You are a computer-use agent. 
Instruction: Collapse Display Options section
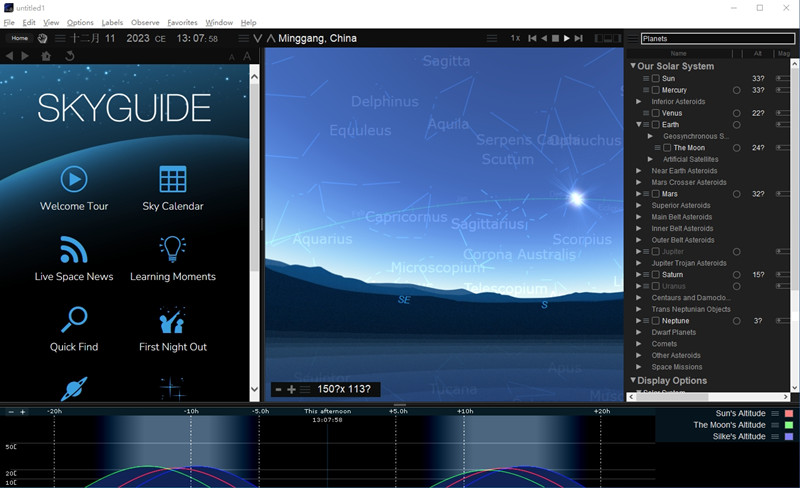633,380
